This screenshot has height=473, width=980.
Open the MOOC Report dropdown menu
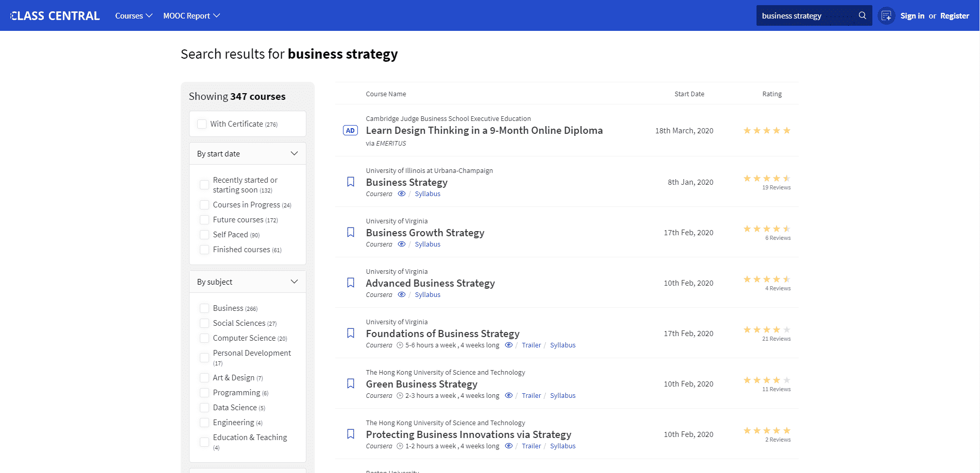tap(192, 16)
